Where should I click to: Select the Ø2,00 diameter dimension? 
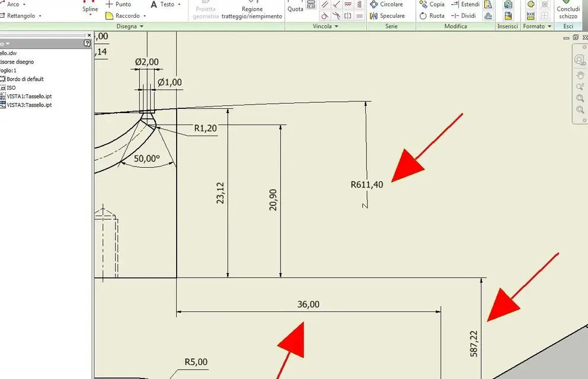[146, 62]
